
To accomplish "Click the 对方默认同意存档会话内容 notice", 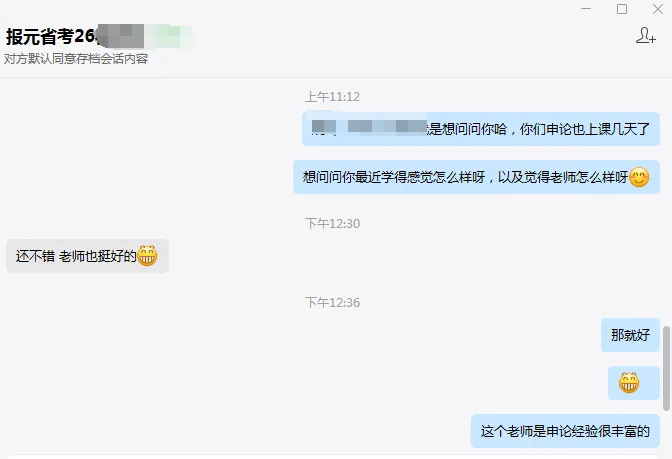I will coord(76,59).
